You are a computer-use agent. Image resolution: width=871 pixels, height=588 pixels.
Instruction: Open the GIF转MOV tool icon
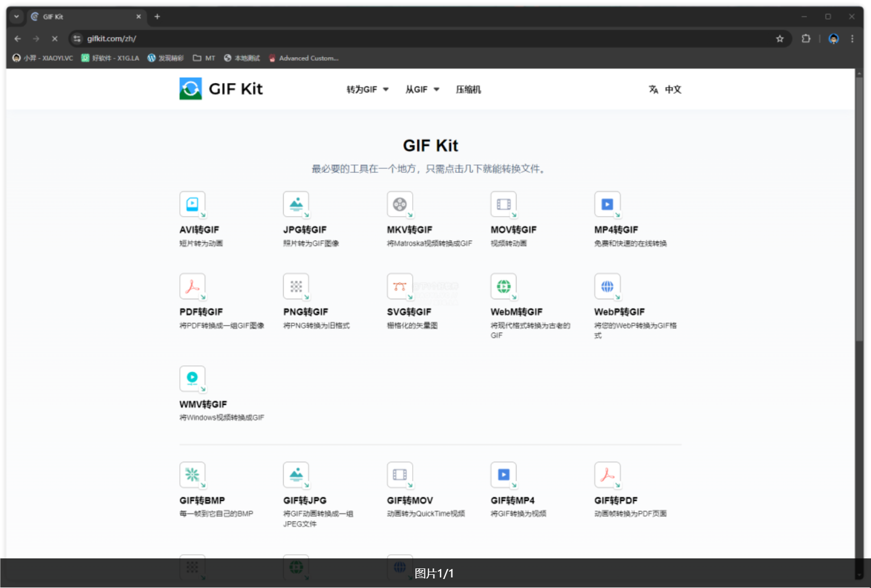(400, 475)
